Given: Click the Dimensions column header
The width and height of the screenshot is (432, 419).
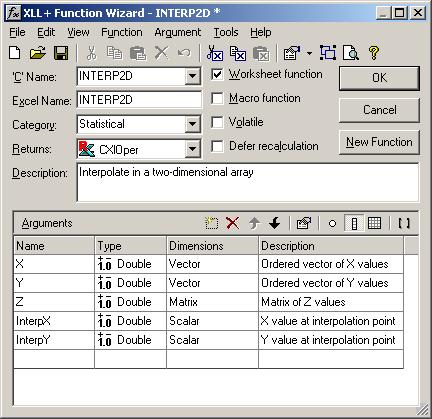Looking at the screenshot, I should point(212,246).
